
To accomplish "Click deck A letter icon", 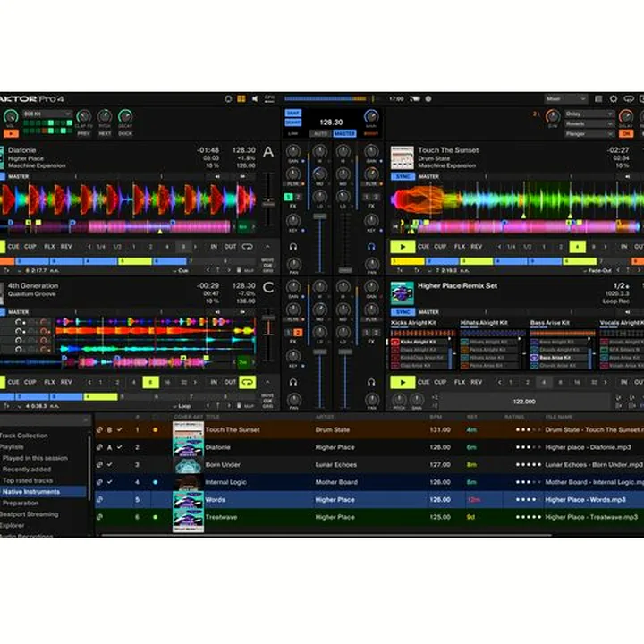I will pyautogui.click(x=268, y=152).
